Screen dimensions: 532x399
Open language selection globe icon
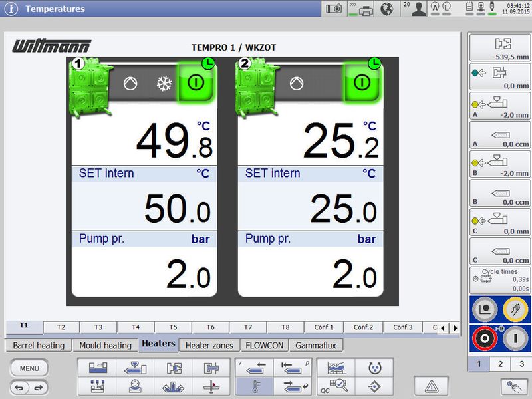click(386, 9)
